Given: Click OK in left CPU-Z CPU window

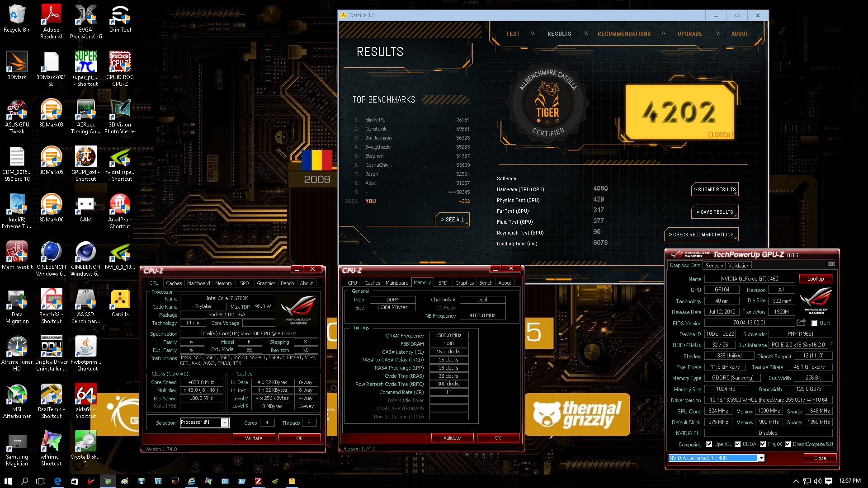Looking at the screenshot, I should 299,438.
